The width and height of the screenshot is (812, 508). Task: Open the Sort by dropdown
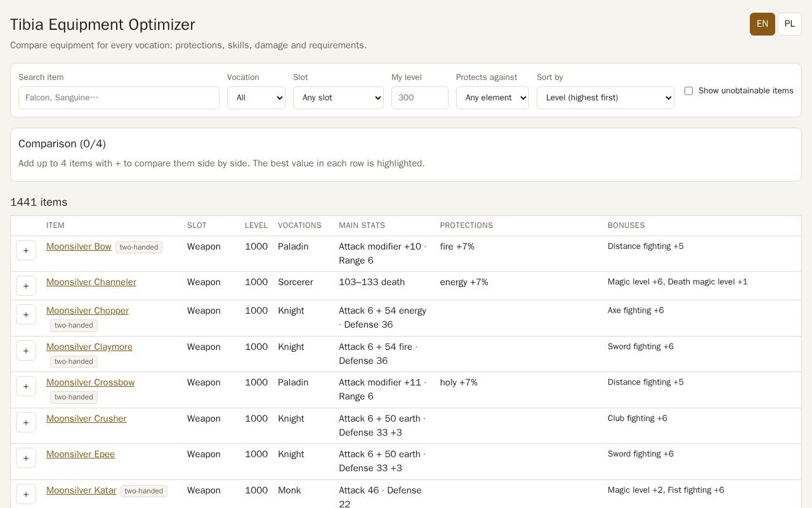(605, 98)
